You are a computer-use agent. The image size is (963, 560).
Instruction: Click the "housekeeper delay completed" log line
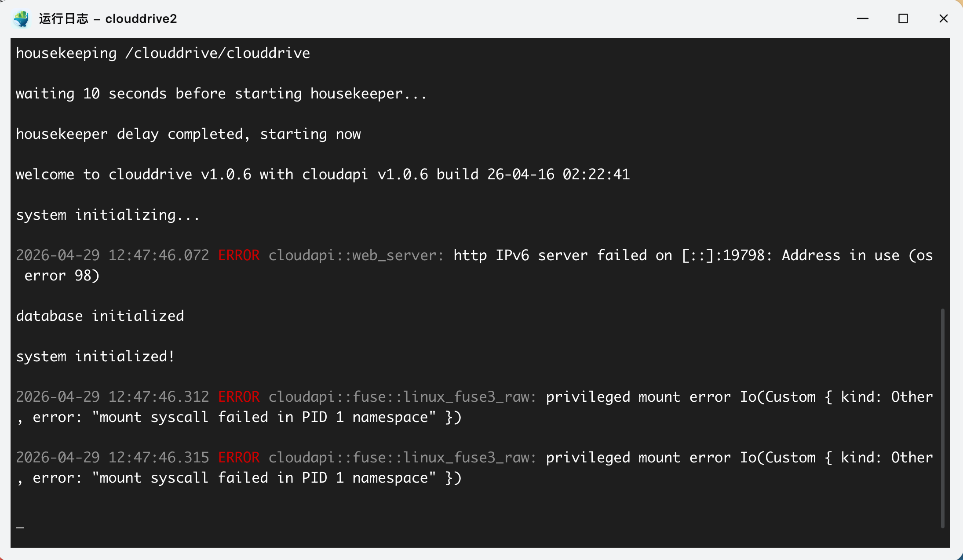click(x=188, y=134)
